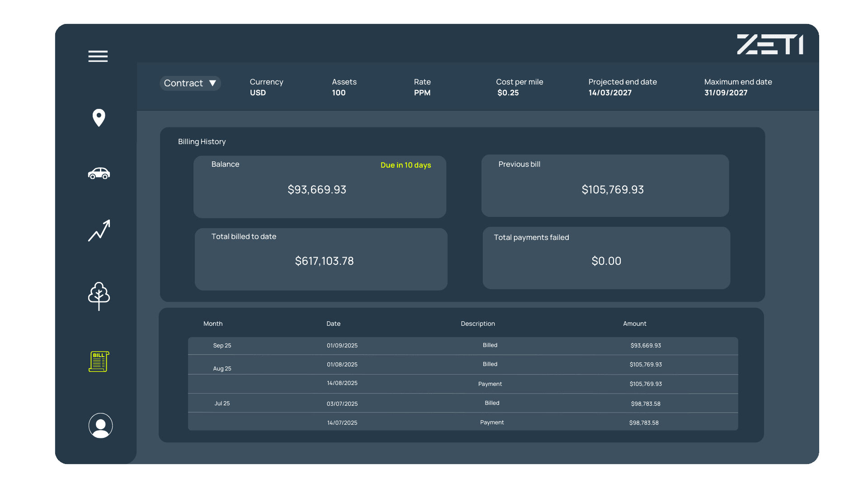Click the Previous bill card
This screenshot has width=868, height=488.
(x=605, y=186)
